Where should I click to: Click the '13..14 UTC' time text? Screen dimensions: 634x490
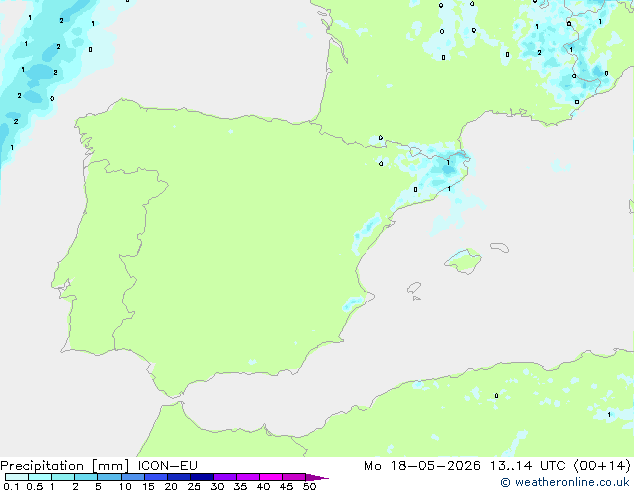[528, 466]
